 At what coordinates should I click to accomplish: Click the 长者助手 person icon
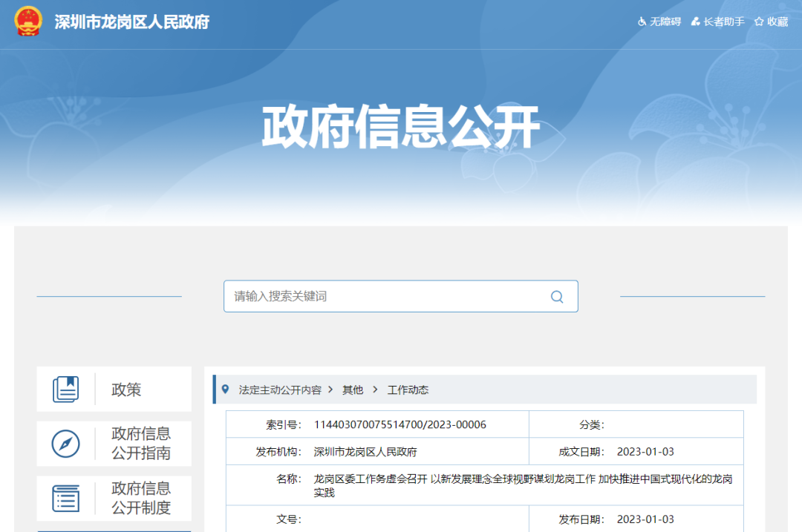[x=695, y=22]
